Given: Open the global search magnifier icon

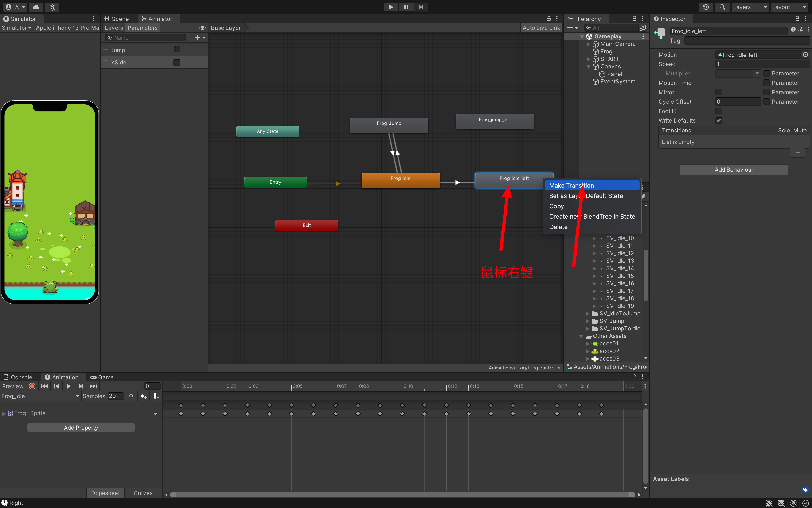Looking at the screenshot, I should (722, 7).
